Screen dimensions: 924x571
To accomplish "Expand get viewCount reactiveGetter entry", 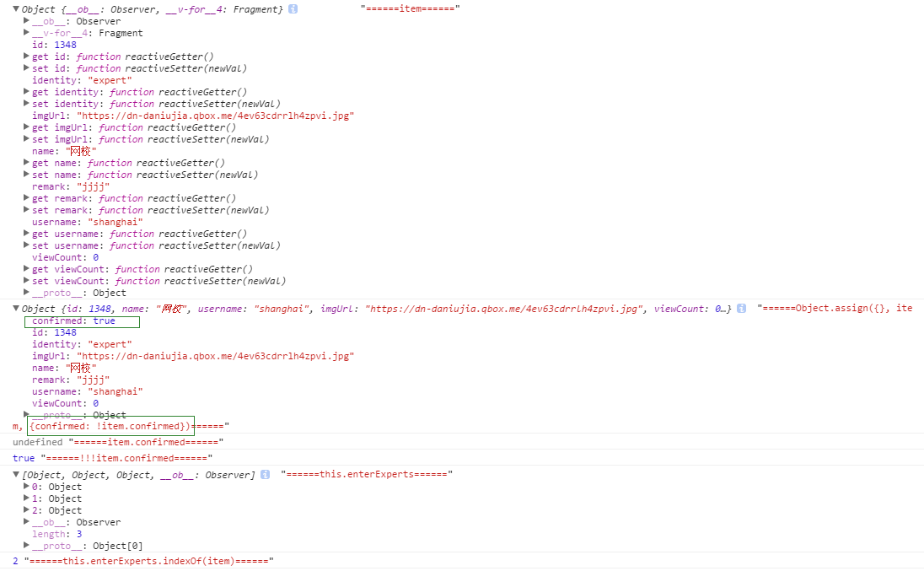I will (x=26, y=269).
